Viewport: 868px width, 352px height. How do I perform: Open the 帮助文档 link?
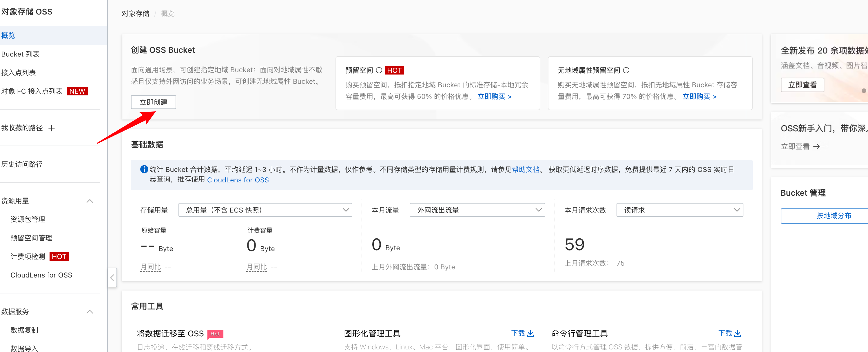click(525, 169)
